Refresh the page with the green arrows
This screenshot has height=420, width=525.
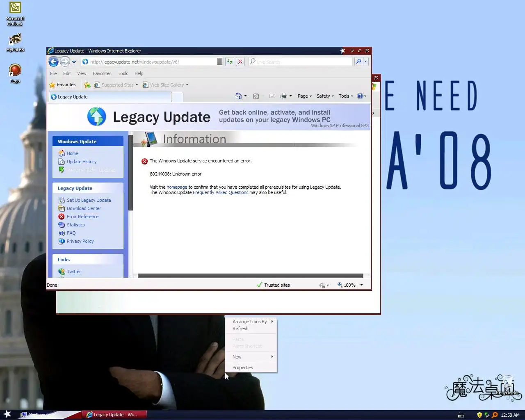pos(230,62)
